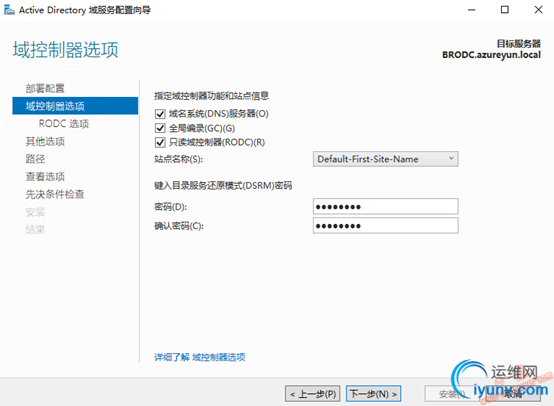Open the 查看选项 step
Viewport: 554px width, 406px height.
[x=45, y=176]
